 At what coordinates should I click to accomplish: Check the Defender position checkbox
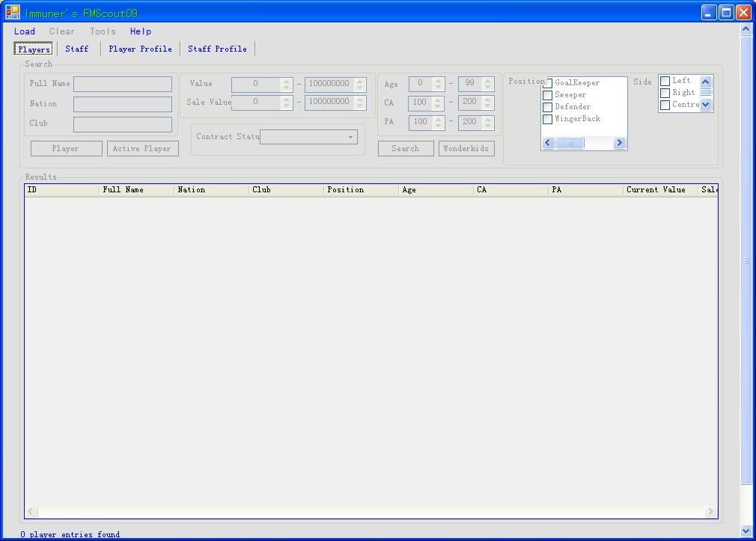(548, 107)
